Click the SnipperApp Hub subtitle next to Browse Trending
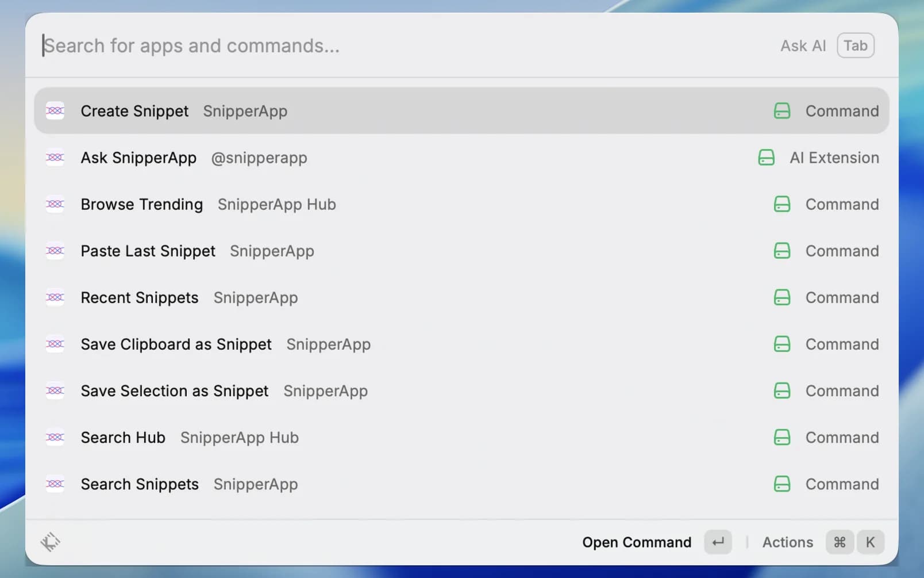Viewport: 924px width, 578px height. tap(277, 204)
